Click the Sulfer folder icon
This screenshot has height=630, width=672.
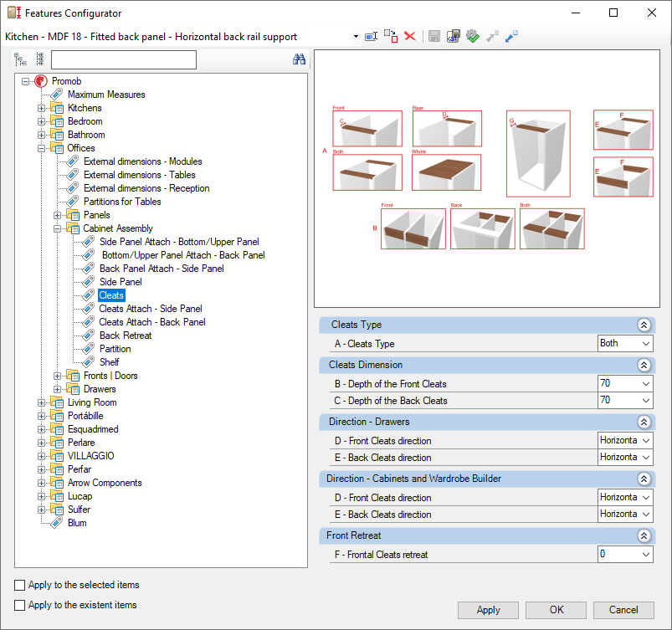(57, 510)
